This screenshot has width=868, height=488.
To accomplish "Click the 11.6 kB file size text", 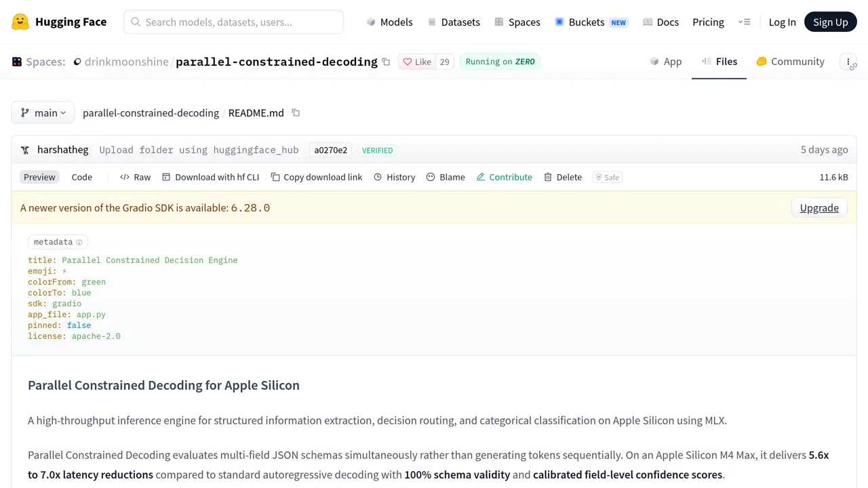I will click(833, 177).
